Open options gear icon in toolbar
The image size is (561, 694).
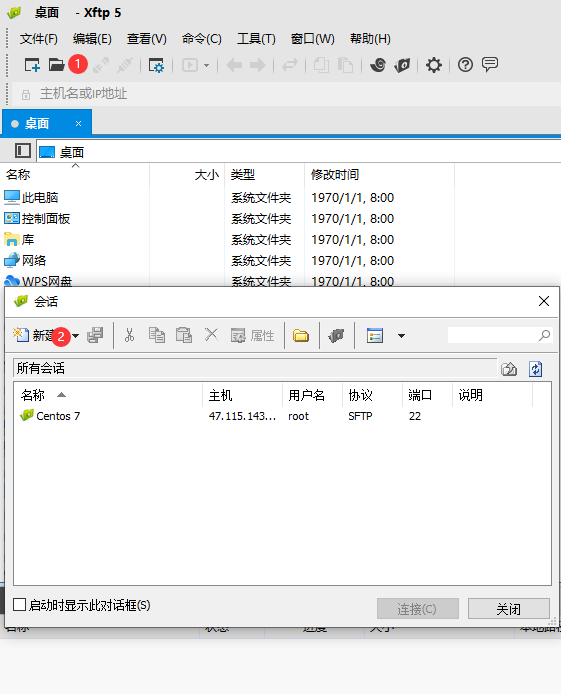point(434,66)
